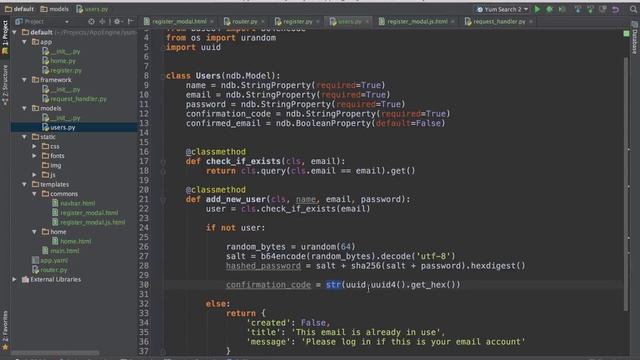Toggle the 1: Project sidebar button

[5, 37]
